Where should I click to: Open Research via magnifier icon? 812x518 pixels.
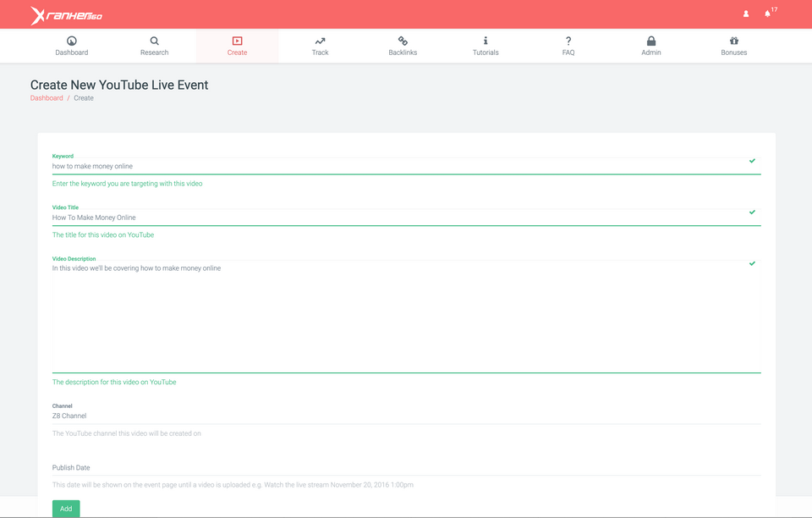point(154,41)
